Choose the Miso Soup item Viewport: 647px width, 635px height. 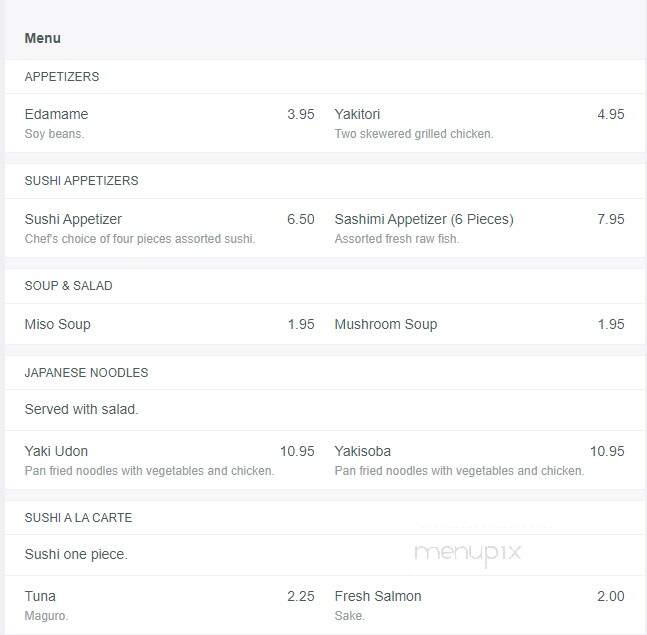tap(57, 324)
